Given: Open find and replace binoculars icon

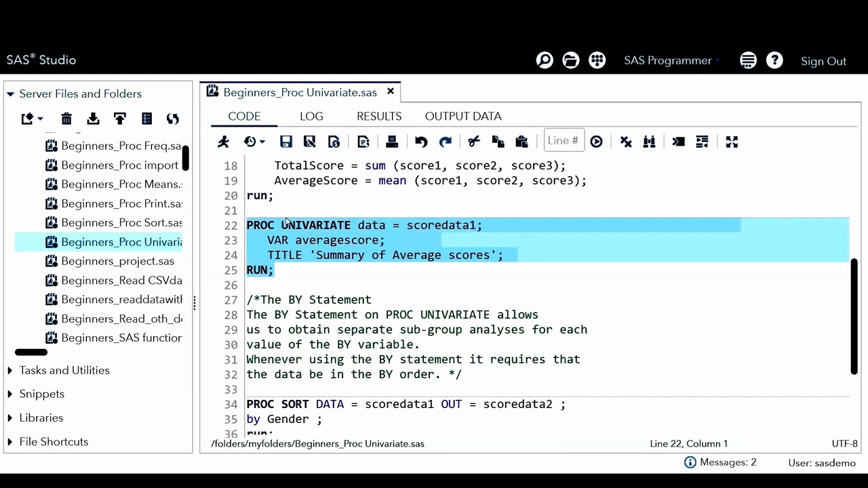Looking at the screenshot, I should coord(649,142).
